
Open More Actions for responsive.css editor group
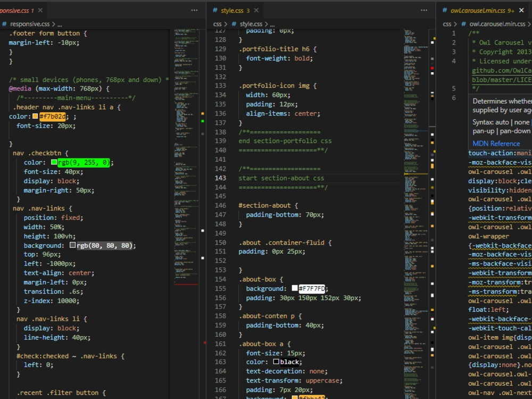click(x=194, y=10)
